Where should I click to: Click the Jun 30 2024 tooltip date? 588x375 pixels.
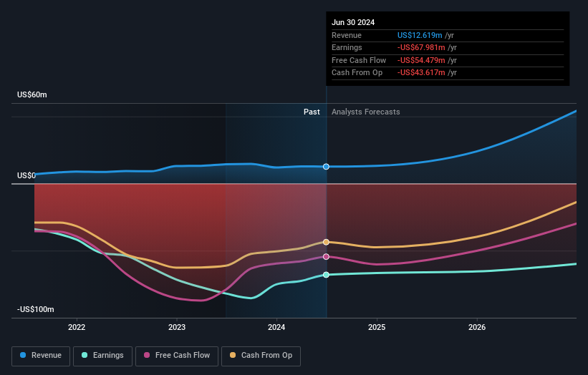pos(353,22)
